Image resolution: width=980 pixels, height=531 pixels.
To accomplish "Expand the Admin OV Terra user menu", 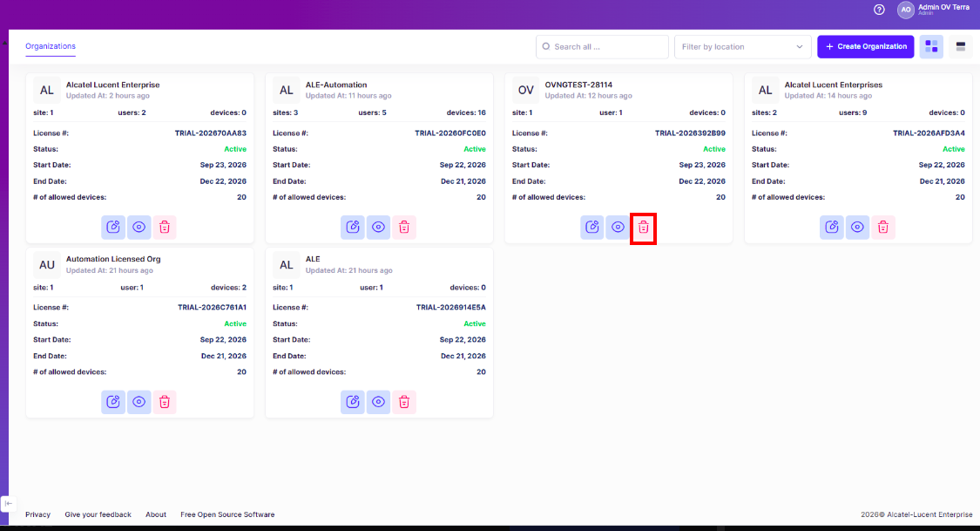I will coord(934,10).
